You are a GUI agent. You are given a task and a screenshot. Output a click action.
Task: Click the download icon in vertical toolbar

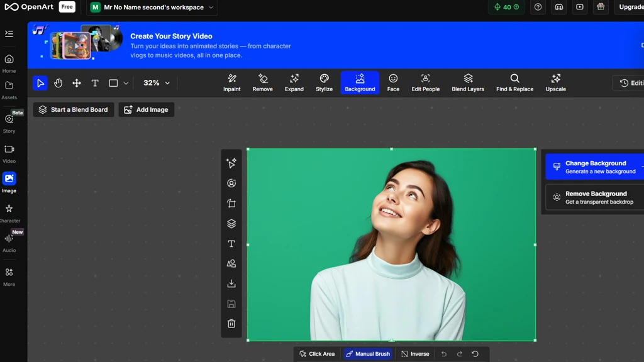(231, 283)
